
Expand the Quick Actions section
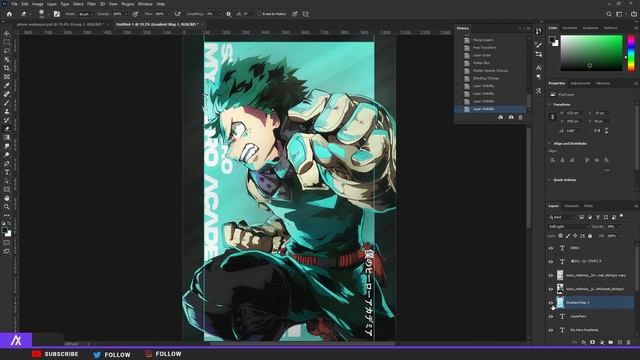pyautogui.click(x=549, y=180)
